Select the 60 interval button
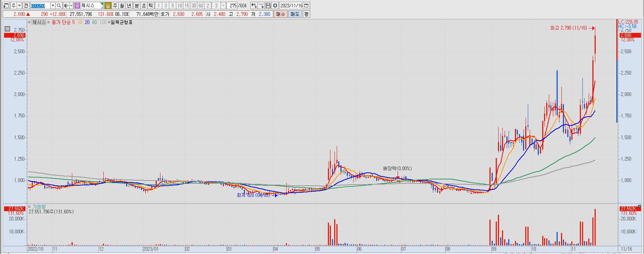The height and width of the screenshot is (254, 644). pos(201,6)
